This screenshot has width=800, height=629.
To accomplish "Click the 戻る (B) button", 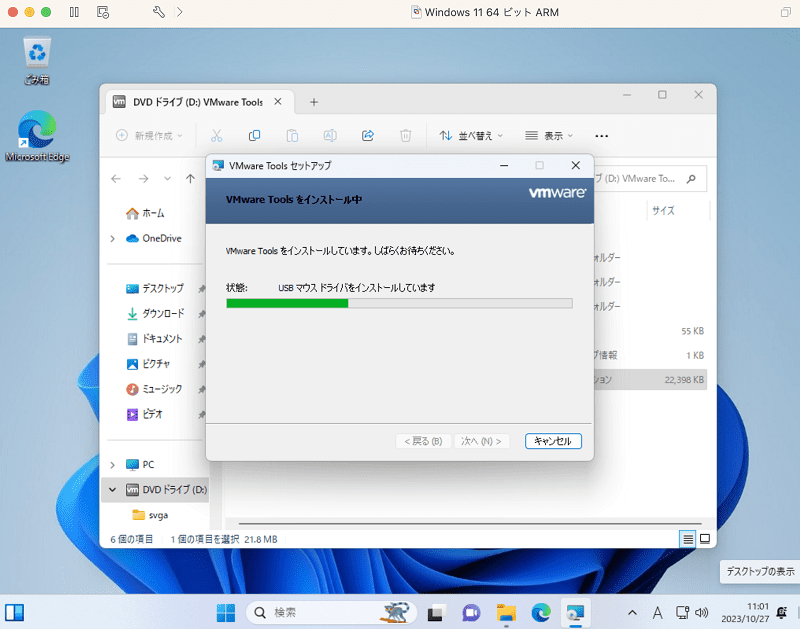I will tap(423, 441).
